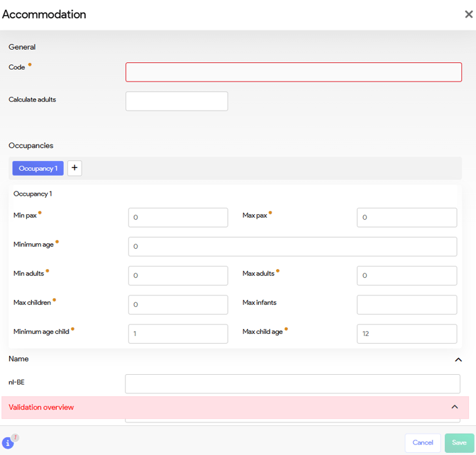Click the Max pax input field
The image size is (476, 455).
(407, 217)
